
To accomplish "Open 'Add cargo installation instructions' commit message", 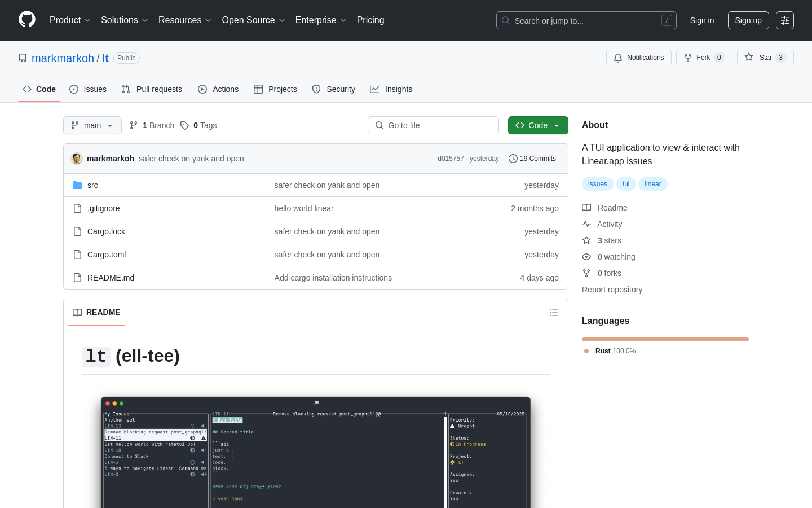I will (x=333, y=278).
